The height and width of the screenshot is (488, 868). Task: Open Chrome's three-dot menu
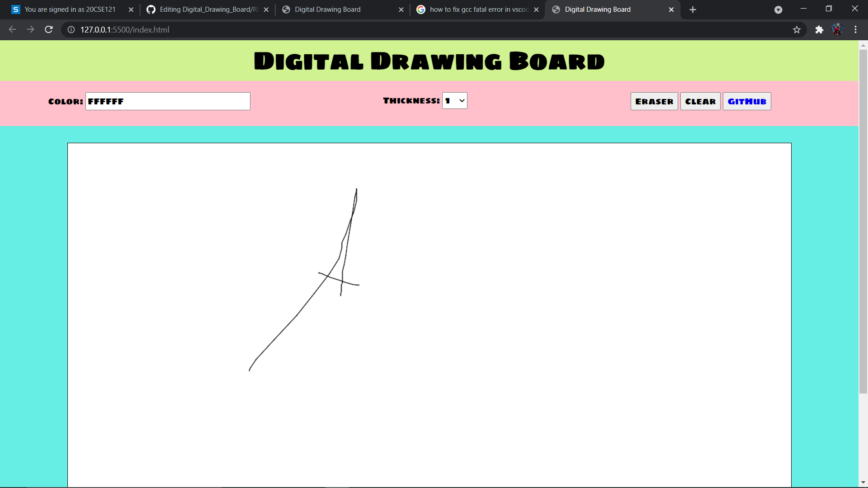click(856, 29)
